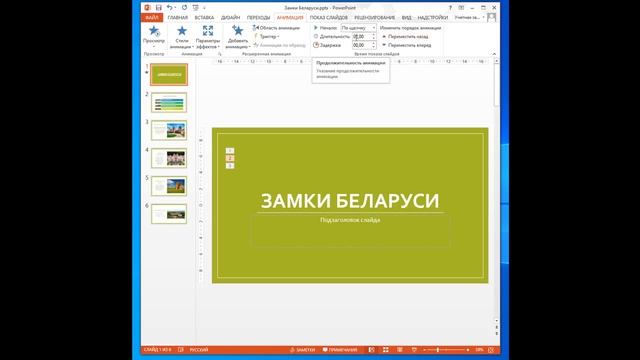Open Help question mark icon
Screen dimensions: 640x360
point(450,8)
